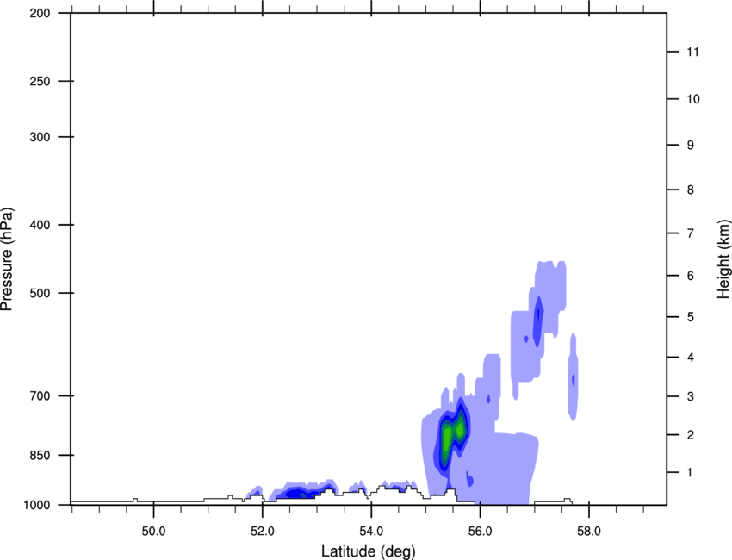Select the 850 pressure tick label
The height and width of the screenshot is (560, 732).
tap(40, 455)
